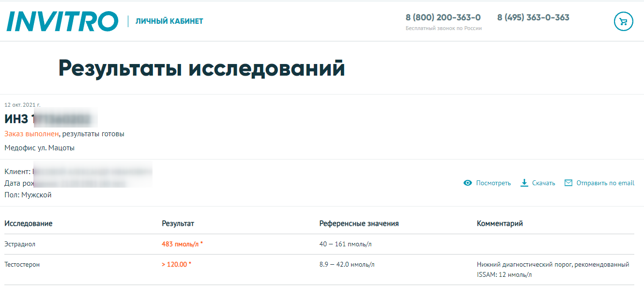This screenshot has width=644, height=288.
Task: Select phone number 8 (800) 200-363-0
Action: coord(443,17)
